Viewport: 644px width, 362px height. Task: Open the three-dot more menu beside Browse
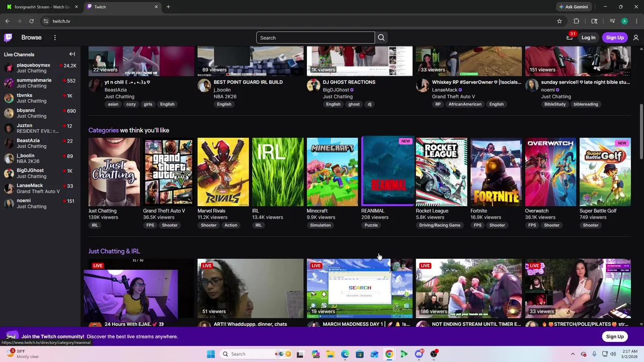click(55, 38)
